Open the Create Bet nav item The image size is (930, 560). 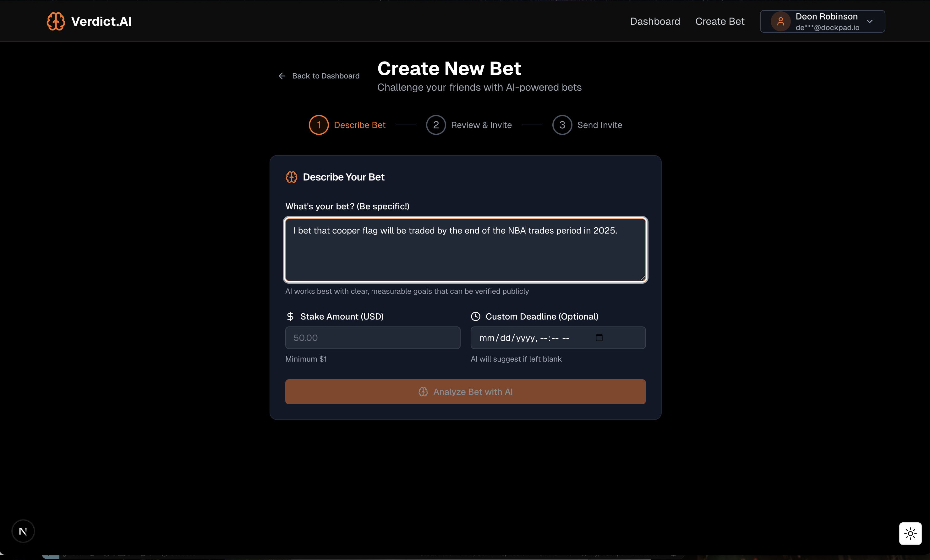point(719,21)
